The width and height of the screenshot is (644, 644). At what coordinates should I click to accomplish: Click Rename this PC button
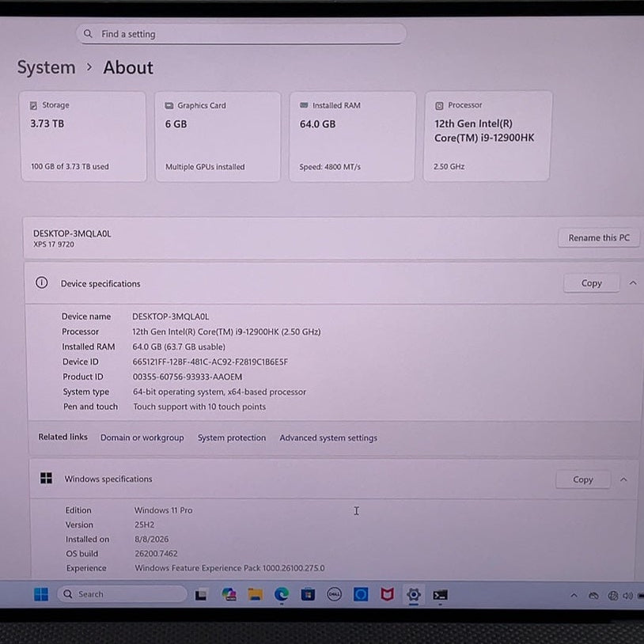coord(599,238)
